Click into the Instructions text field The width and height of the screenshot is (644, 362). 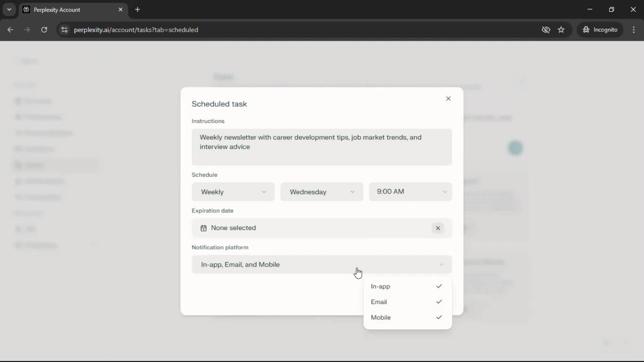pyautogui.click(x=321, y=147)
